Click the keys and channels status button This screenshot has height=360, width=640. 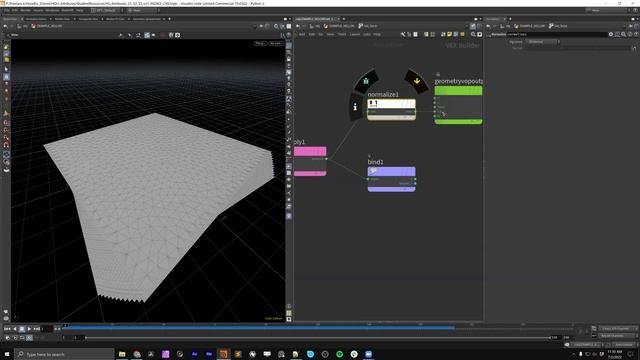(x=616, y=328)
